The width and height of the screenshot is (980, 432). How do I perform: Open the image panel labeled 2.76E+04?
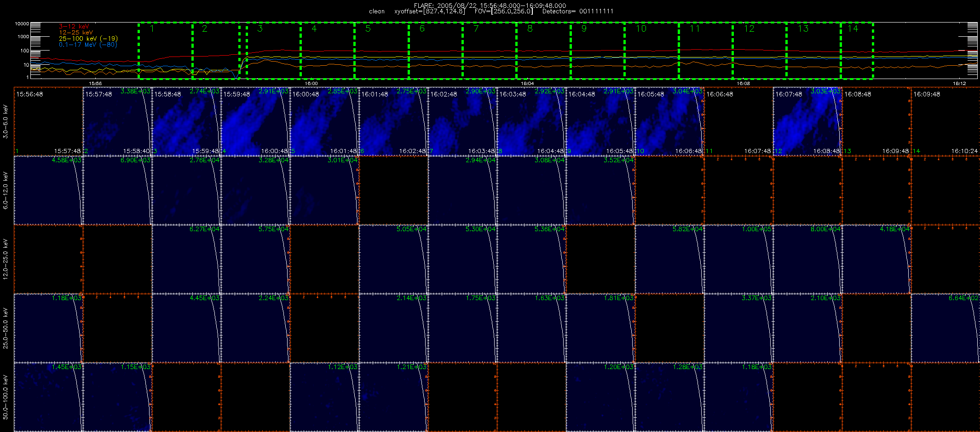coord(186,190)
